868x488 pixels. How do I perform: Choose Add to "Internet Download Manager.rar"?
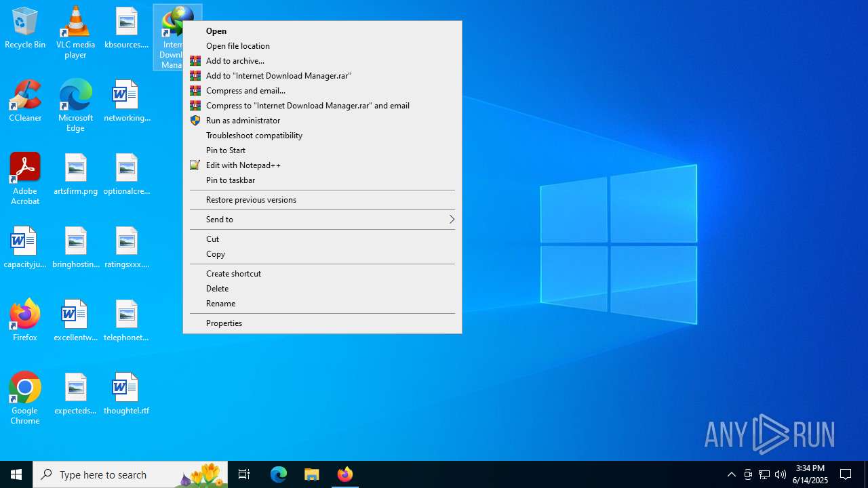click(322, 76)
